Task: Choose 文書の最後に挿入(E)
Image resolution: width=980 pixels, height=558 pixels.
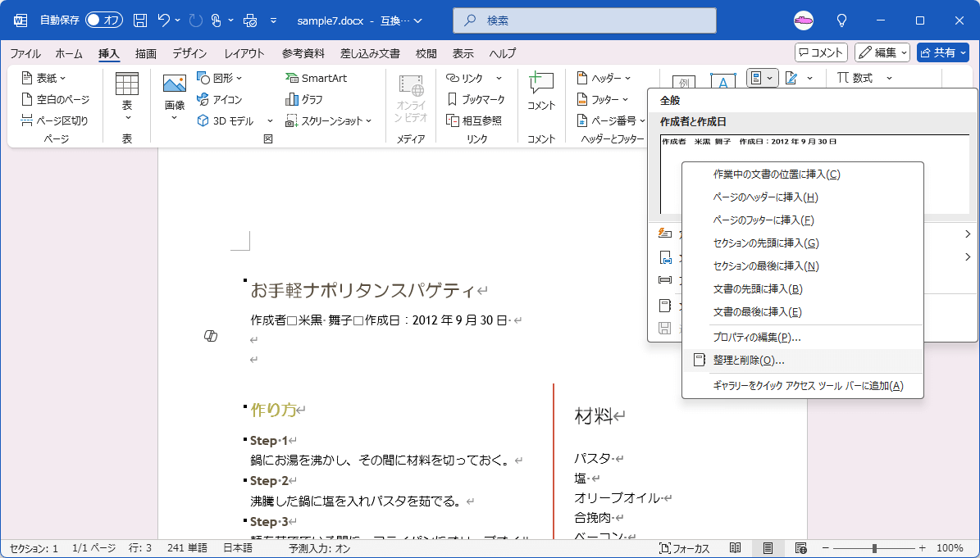Action: pos(803,312)
